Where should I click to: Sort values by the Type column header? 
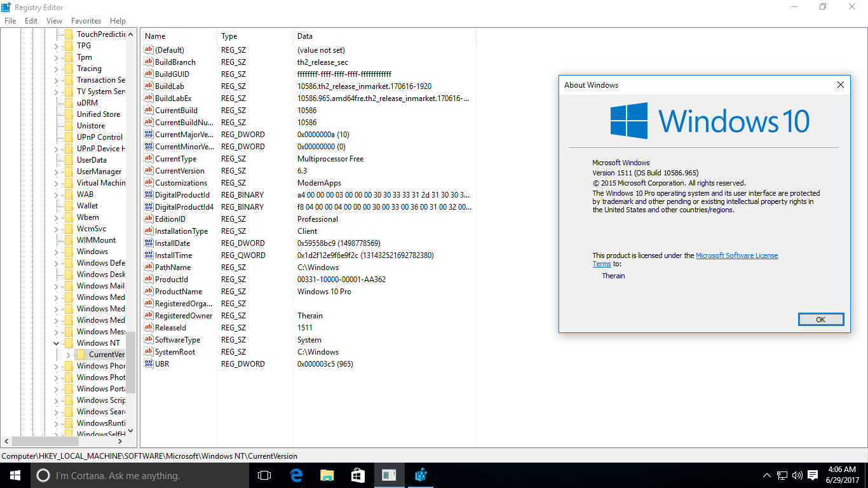[x=255, y=36]
